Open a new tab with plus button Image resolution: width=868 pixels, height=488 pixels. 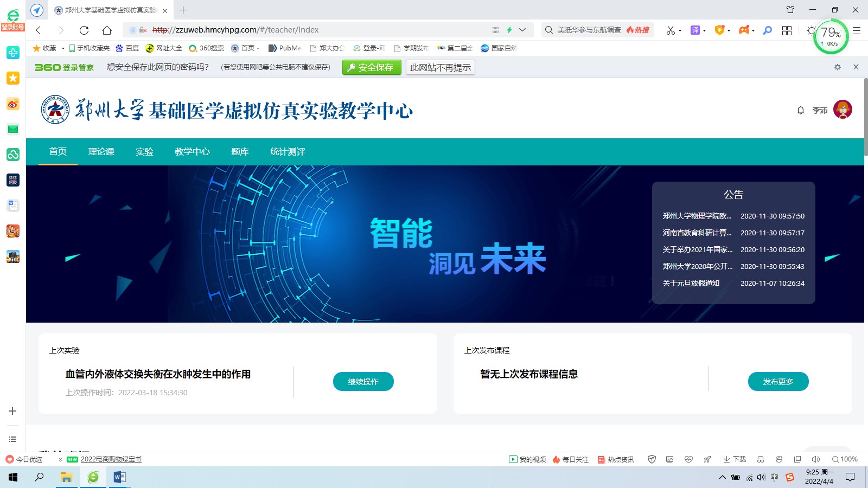(183, 10)
